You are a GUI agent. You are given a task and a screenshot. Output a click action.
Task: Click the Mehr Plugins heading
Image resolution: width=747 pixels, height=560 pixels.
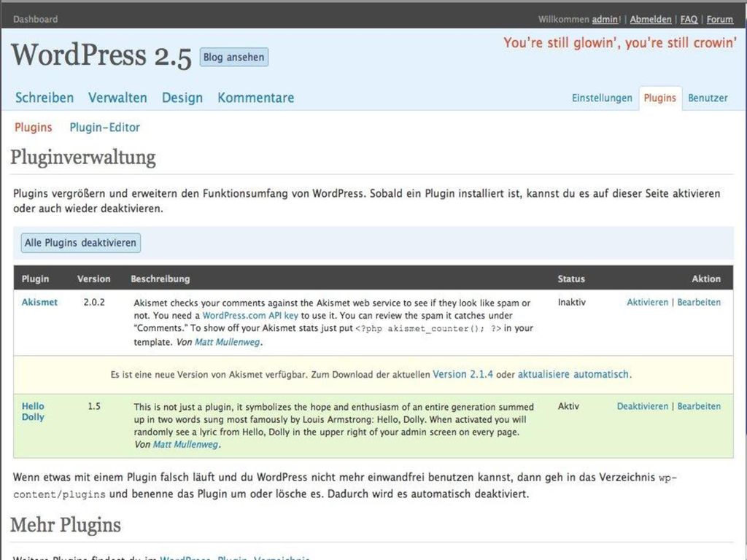(66, 525)
